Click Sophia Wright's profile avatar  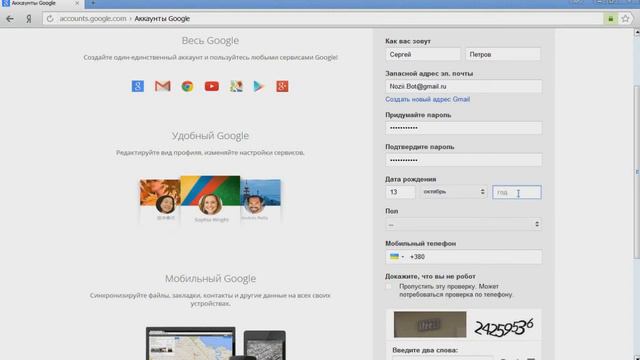pos(211,204)
